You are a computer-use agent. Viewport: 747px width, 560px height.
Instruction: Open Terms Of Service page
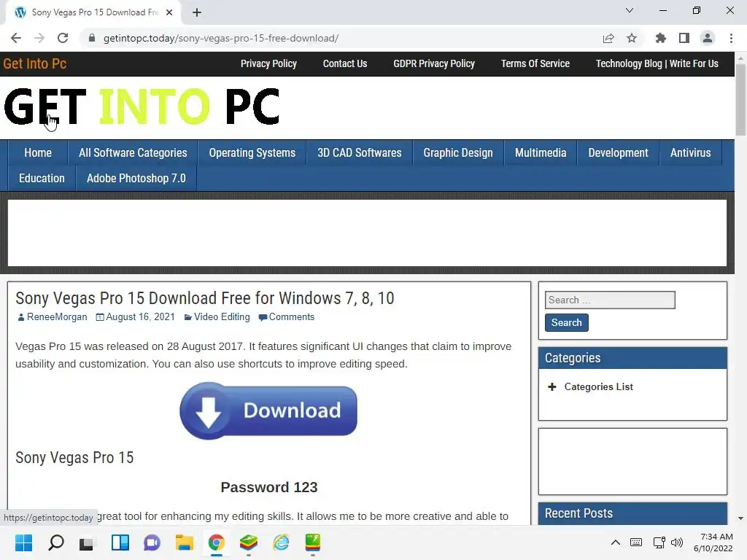[535, 64]
